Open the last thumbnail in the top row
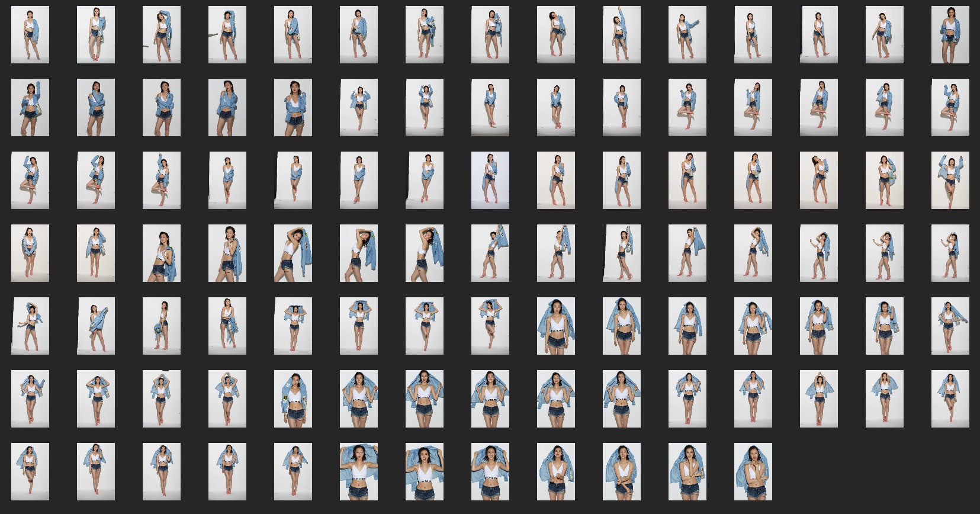980x514 pixels. tap(950, 35)
